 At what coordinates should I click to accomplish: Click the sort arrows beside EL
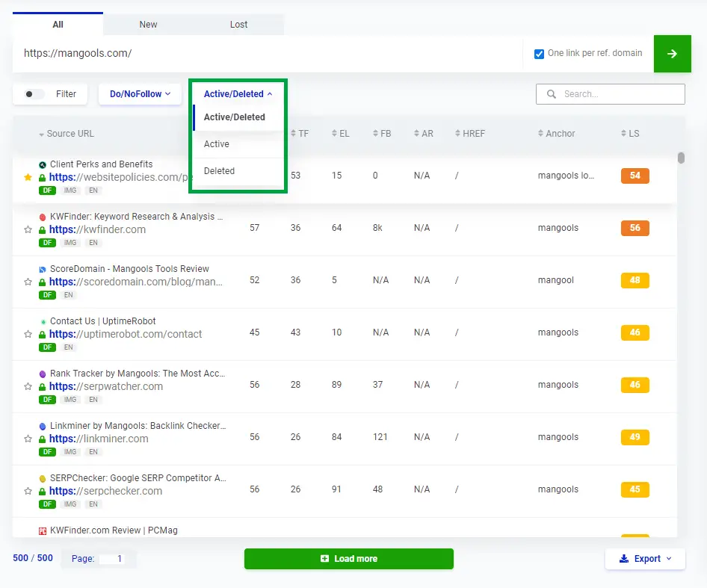click(334, 134)
